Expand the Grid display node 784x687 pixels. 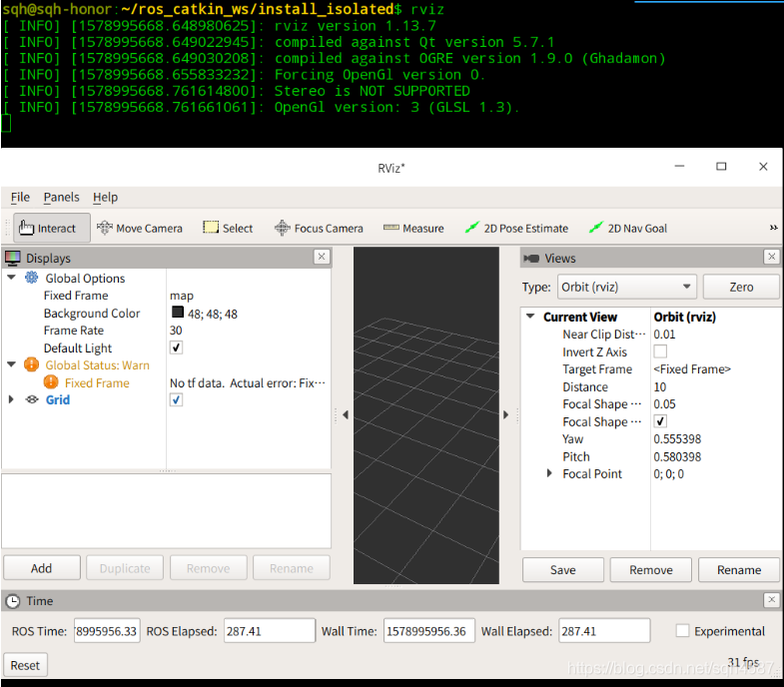tap(11, 399)
